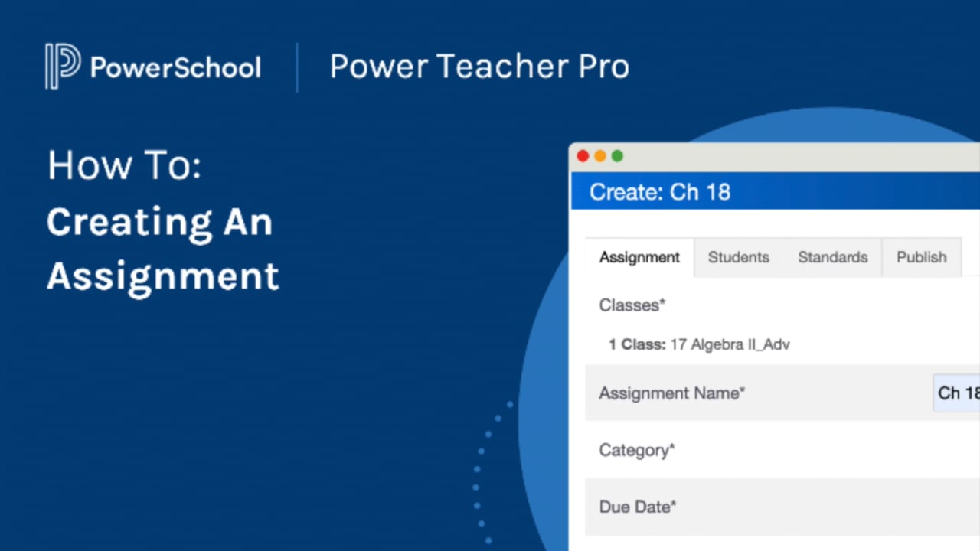Click the PowerSchool logo icon
The width and height of the screenshot is (980, 551).
pos(62,67)
